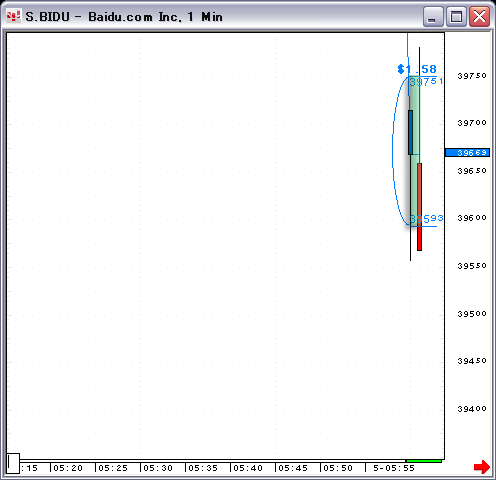Click the 39593 lower range price label
This screenshot has height=480, width=496.
coord(426,219)
